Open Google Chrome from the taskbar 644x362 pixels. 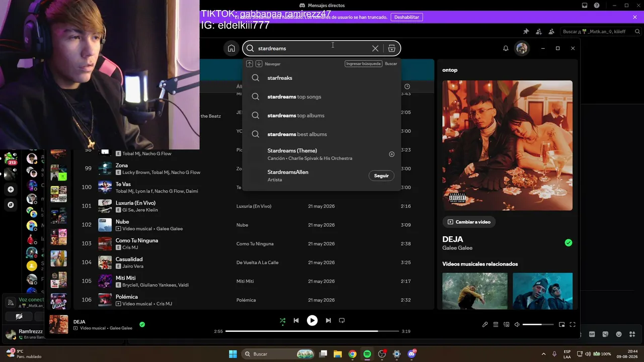click(353, 354)
